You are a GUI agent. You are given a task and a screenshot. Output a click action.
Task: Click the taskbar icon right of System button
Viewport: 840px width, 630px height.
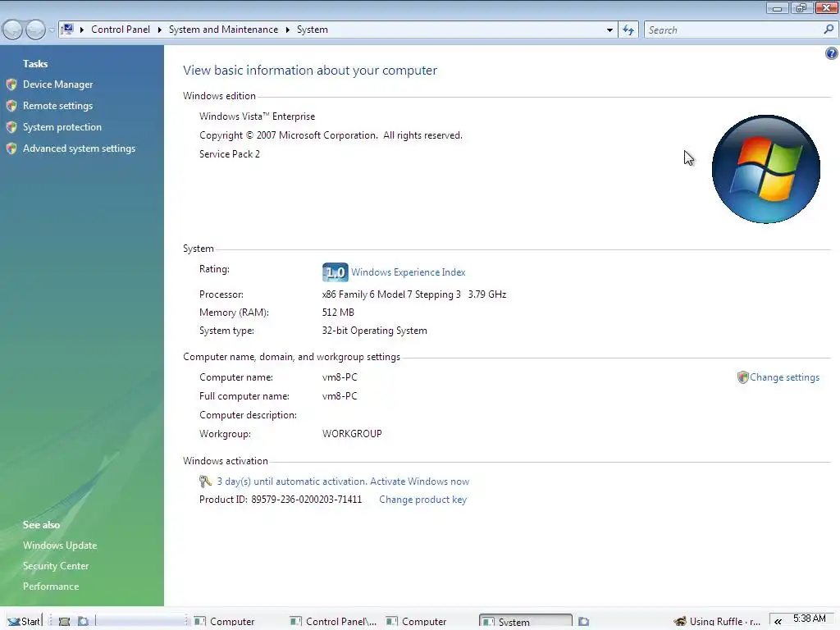[584, 622]
